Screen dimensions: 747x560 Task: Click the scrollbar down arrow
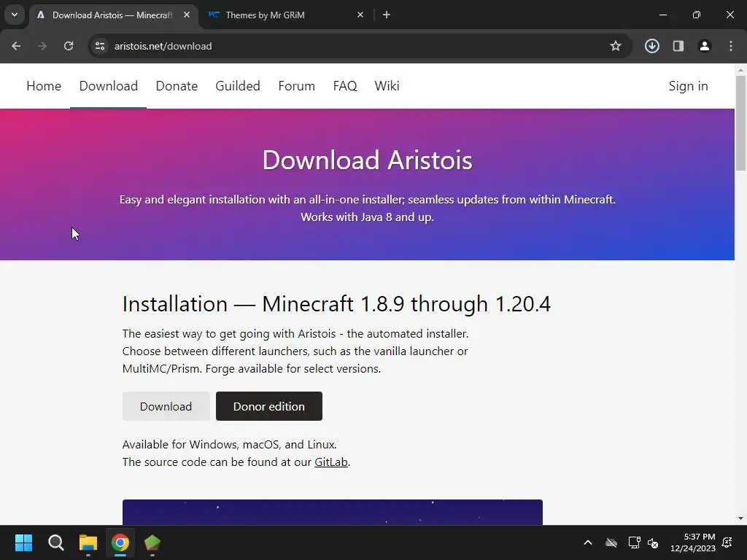(740, 518)
